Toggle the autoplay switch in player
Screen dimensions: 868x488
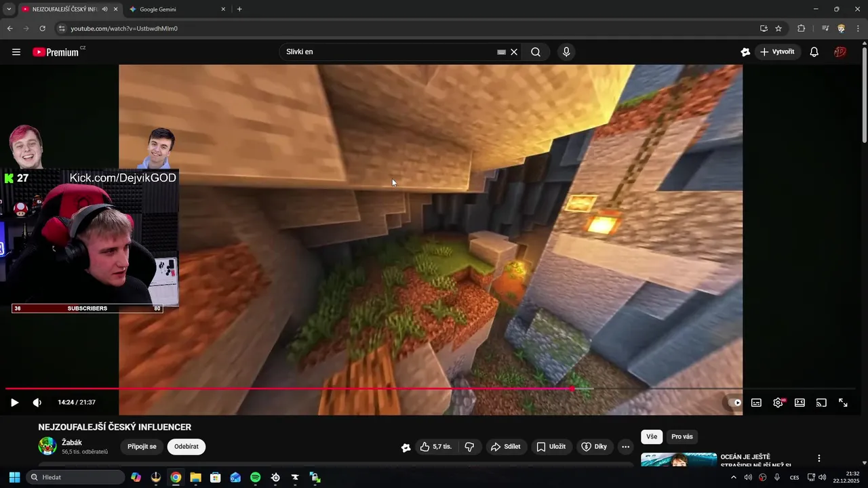[x=735, y=403]
